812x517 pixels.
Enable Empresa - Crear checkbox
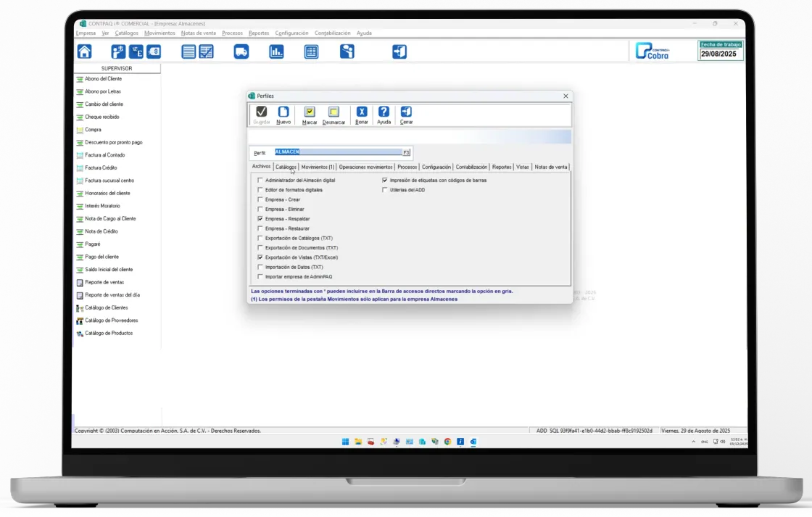260,199
